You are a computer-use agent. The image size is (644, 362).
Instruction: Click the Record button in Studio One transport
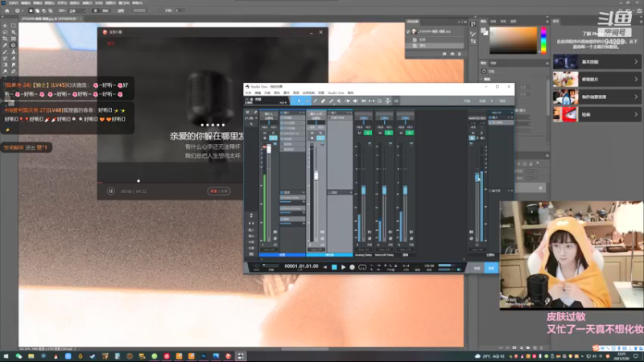pyautogui.click(x=352, y=267)
